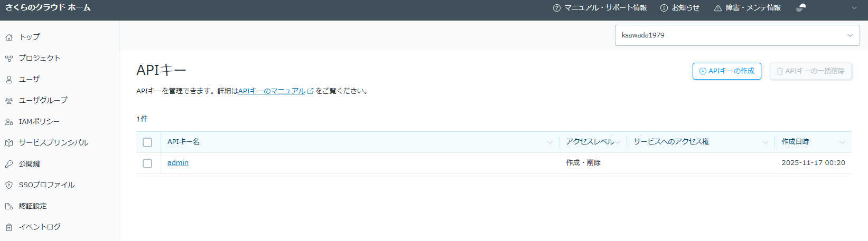Click the external link icon after APIキーのマニュアル
The image size is (868, 241).
pos(310,91)
